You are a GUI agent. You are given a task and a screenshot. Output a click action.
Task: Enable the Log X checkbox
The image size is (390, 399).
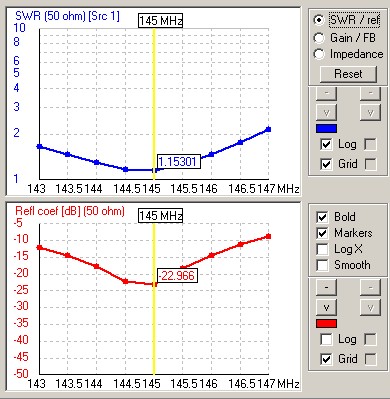coord(322,249)
